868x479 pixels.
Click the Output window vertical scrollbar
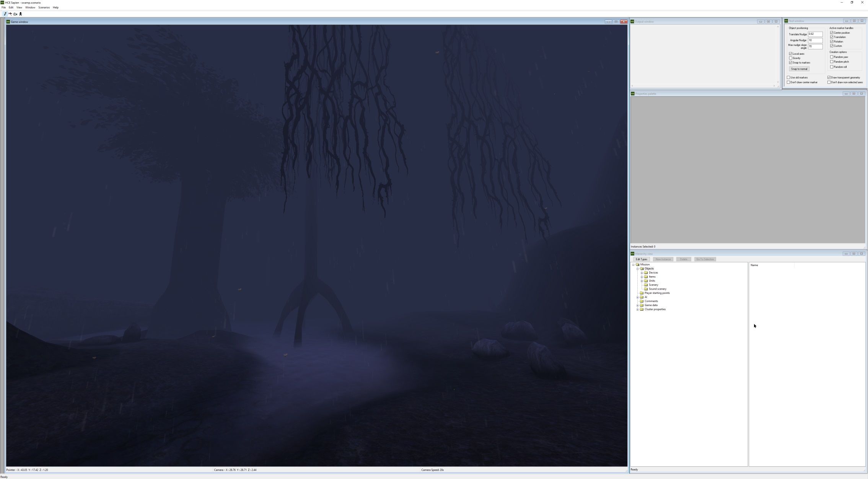(778, 54)
